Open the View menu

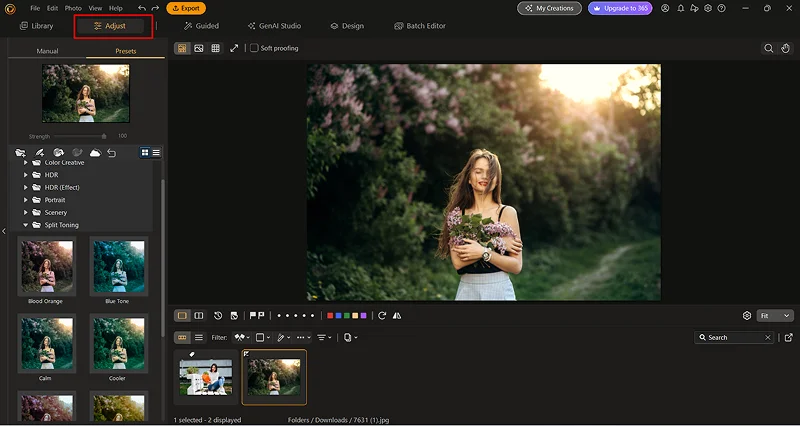95,8
